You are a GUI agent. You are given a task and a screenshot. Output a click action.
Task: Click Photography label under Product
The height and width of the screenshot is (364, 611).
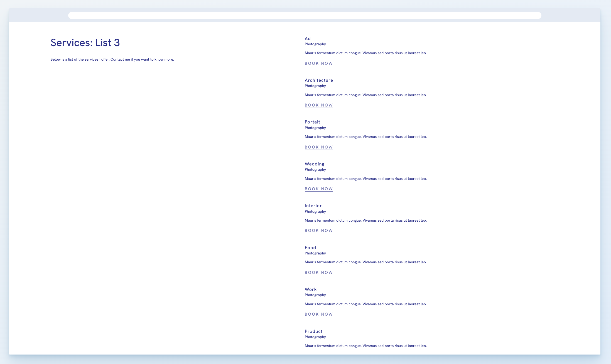(x=315, y=337)
